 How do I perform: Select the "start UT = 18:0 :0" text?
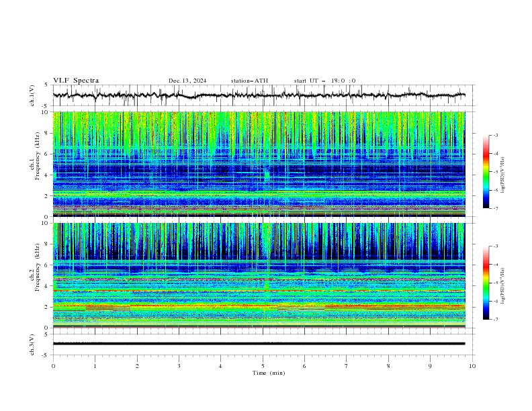tap(324, 81)
